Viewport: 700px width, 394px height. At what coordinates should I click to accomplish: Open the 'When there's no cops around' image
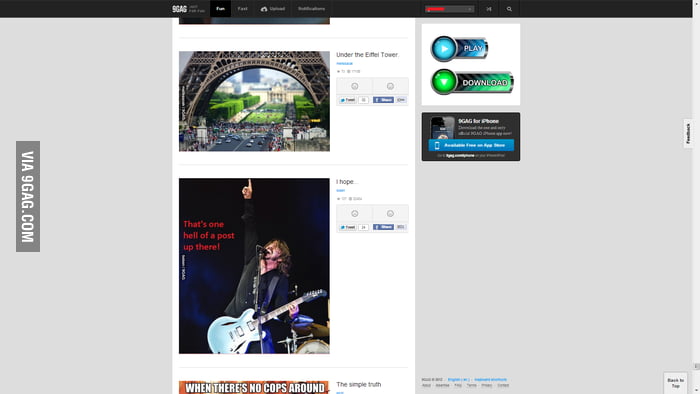coord(254,387)
